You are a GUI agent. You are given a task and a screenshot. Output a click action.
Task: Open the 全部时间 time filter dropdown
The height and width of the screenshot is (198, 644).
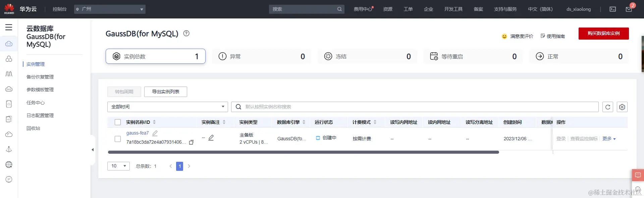(168, 107)
